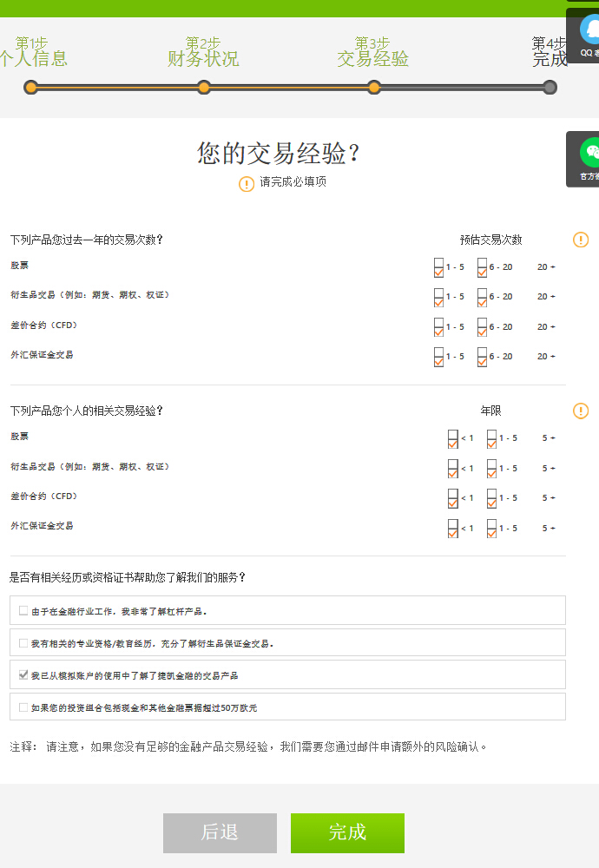Select 5 + years experience for 差价合约
599x868 pixels.
[x=549, y=498]
